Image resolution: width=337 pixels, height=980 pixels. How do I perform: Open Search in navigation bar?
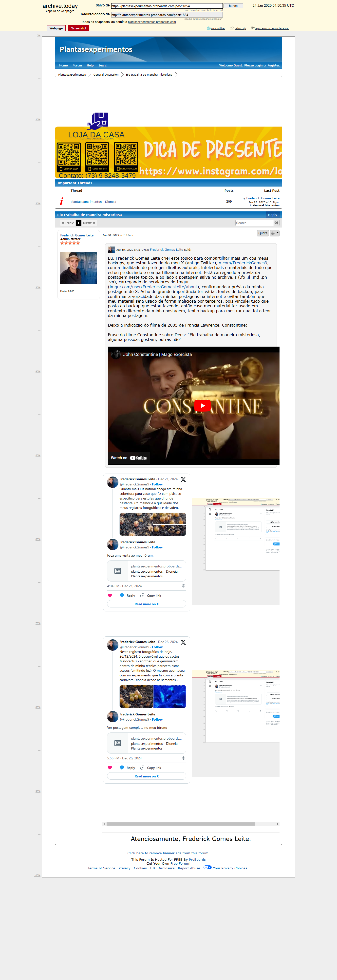click(x=103, y=65)
